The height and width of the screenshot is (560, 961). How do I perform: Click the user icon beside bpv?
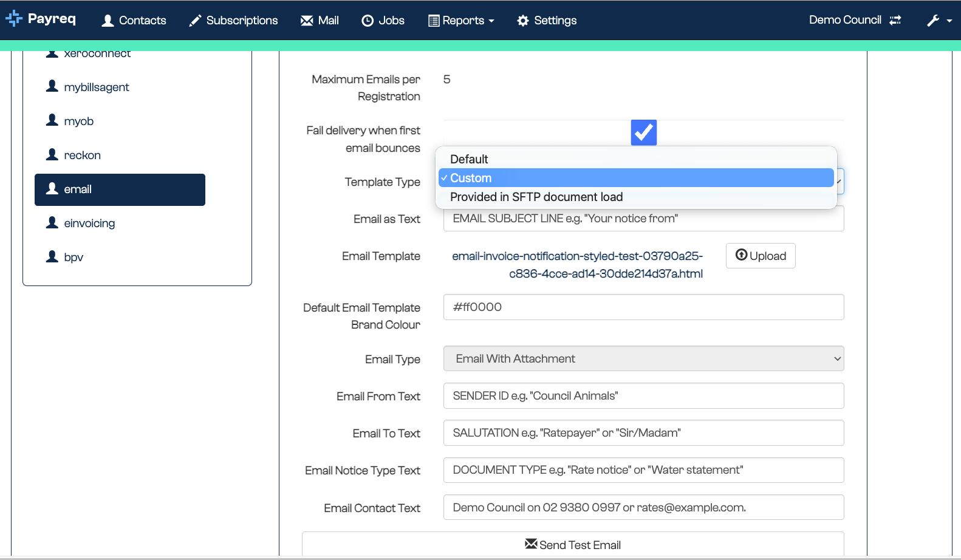point(52,256)
